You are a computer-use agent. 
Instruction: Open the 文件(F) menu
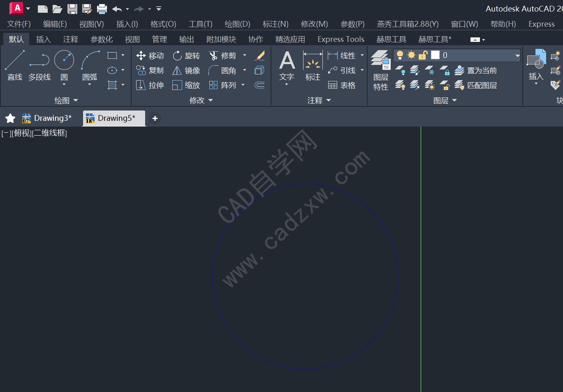19,24
